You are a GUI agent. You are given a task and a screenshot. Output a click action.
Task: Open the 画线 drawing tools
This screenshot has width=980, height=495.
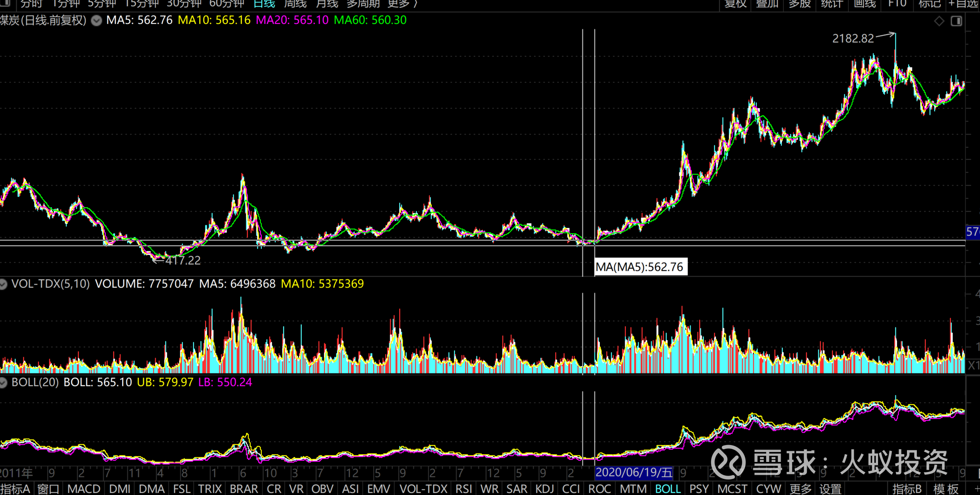click(x=865, y=4)
